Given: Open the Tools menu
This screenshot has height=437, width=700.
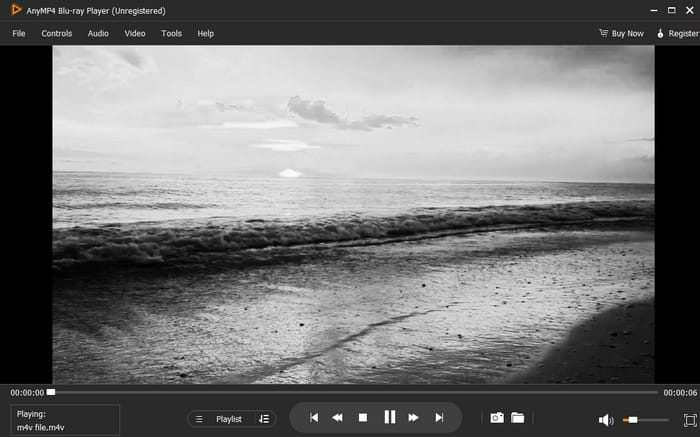Looking at the screenshot, I should tap(171, 33).
